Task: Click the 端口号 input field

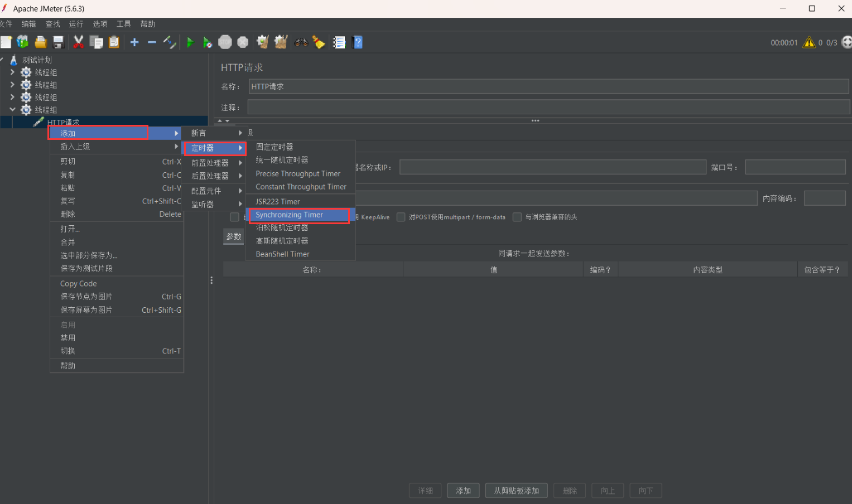Action: tap(795, 167)
